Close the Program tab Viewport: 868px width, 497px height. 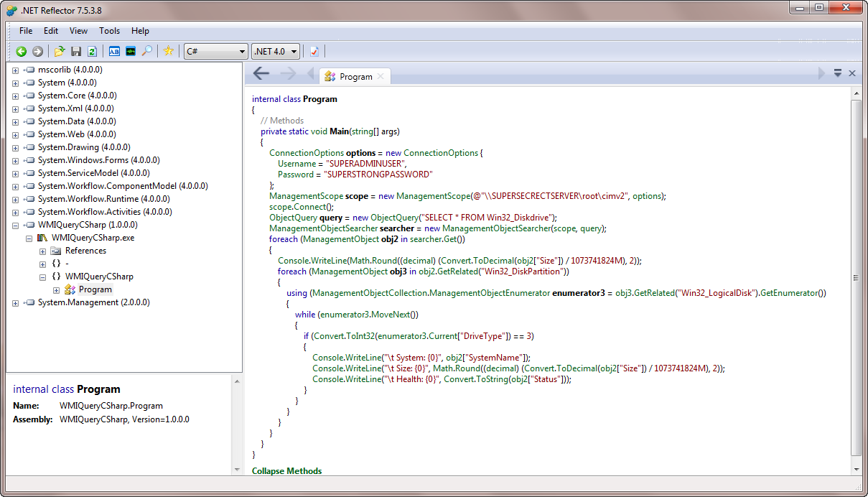point(381,76)
